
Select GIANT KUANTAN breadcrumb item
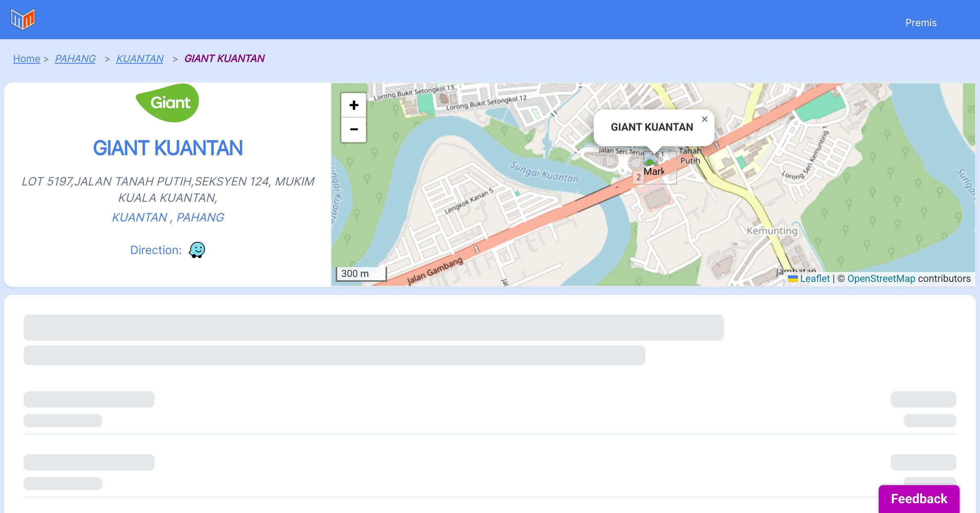tap(224, 59)
